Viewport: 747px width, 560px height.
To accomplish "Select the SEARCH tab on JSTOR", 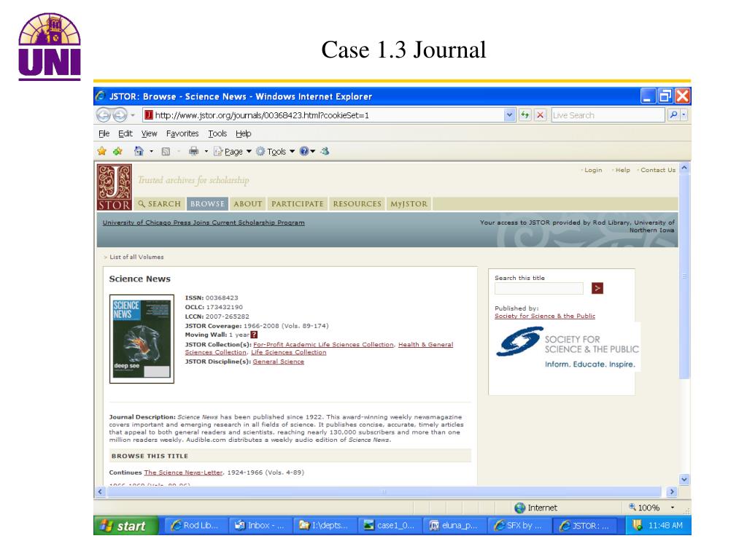I will tap(160, 204).
